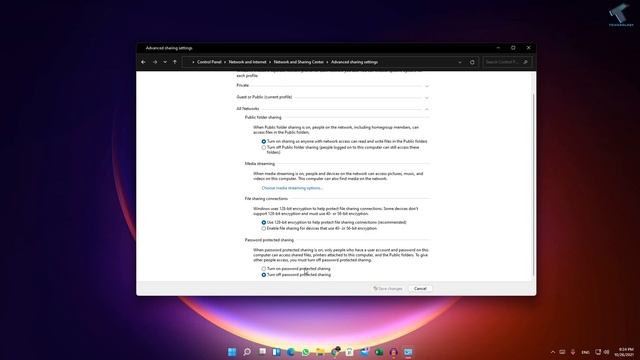Click the Cancel button

pyautogui.click(x=420, y=289)
